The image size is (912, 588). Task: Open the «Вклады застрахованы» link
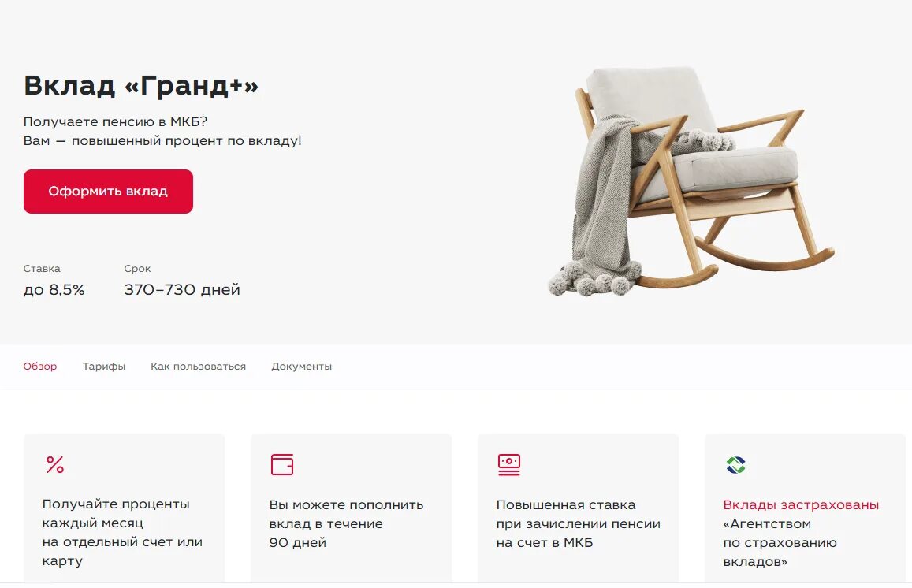[801, 504]
